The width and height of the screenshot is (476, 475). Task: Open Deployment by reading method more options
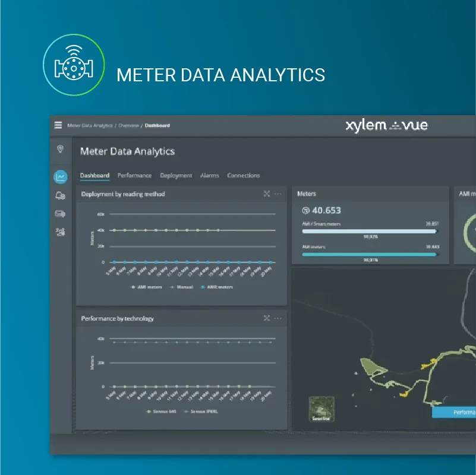point(278,194)
